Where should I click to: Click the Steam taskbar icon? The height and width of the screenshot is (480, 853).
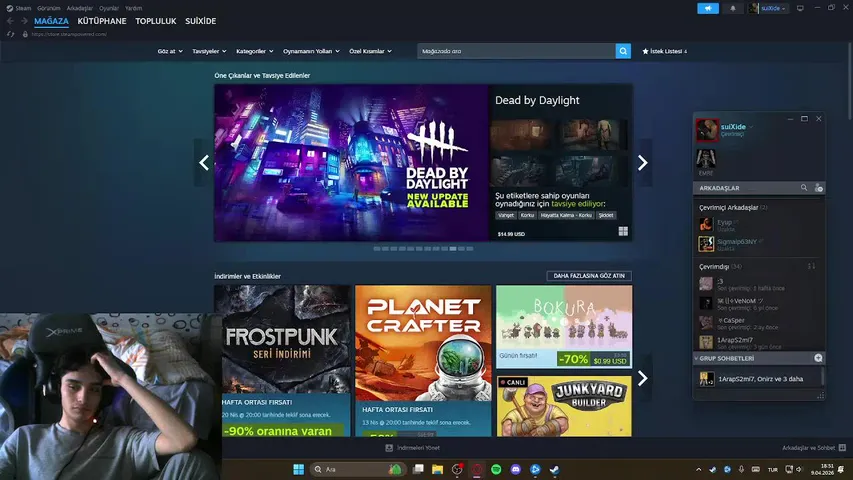coord(554,469)
